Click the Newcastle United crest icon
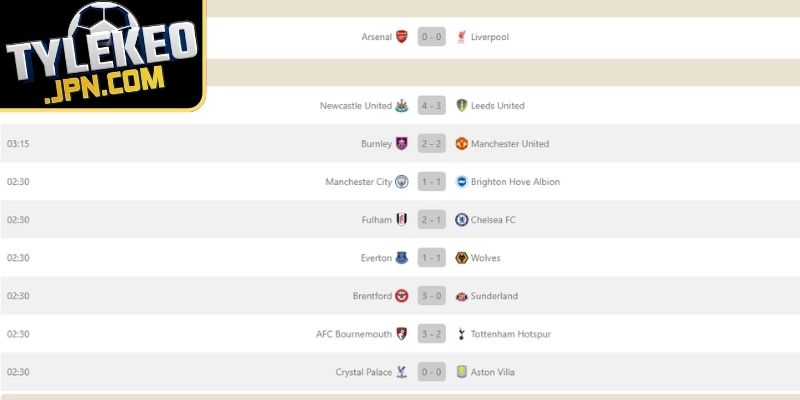 pyautogui.click(x=402, y=105)
